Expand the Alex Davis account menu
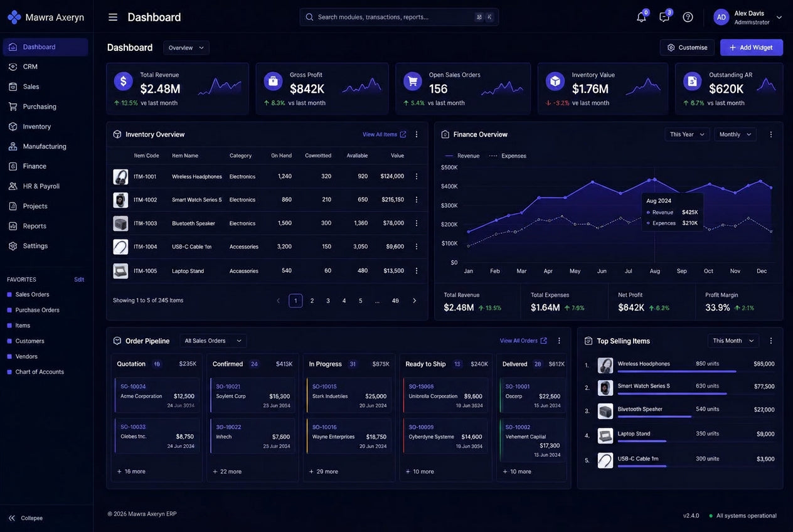The image size is (793, 532). 779,17
